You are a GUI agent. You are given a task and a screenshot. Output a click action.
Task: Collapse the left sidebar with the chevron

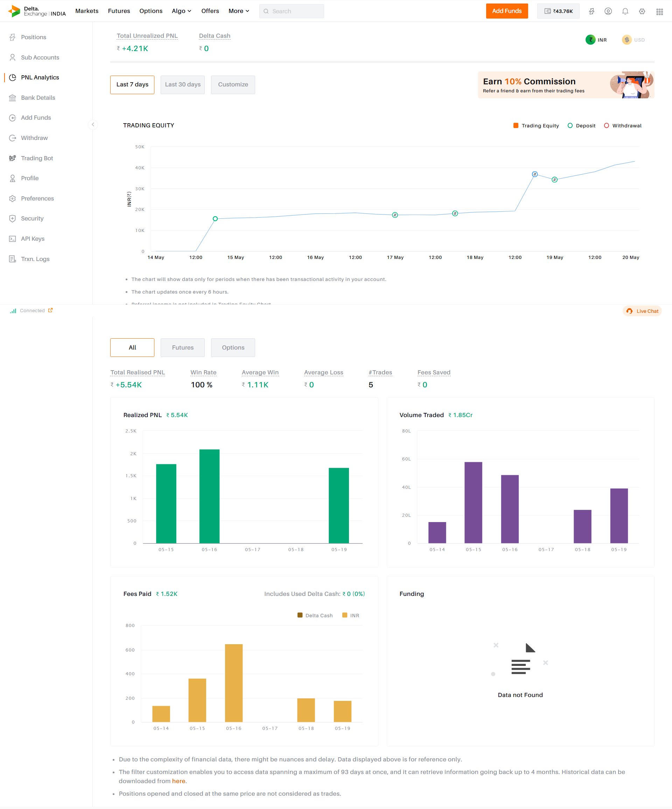click(93, 125)
